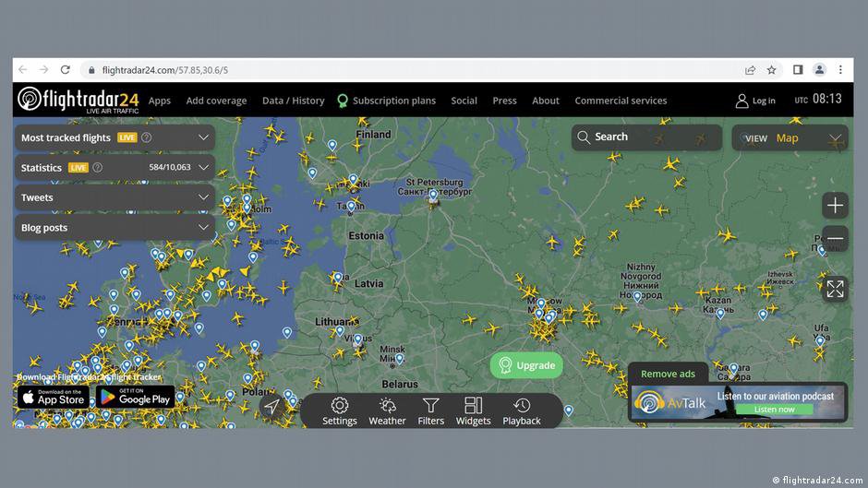Open the Widgets panel

click(x=473, y=411)
